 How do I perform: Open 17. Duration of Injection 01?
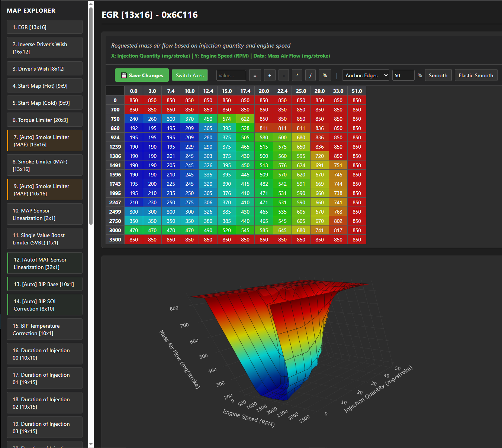pos(45,378)
